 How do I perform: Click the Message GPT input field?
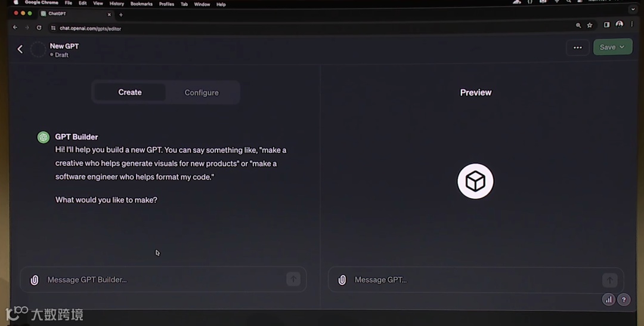point(476,280)
